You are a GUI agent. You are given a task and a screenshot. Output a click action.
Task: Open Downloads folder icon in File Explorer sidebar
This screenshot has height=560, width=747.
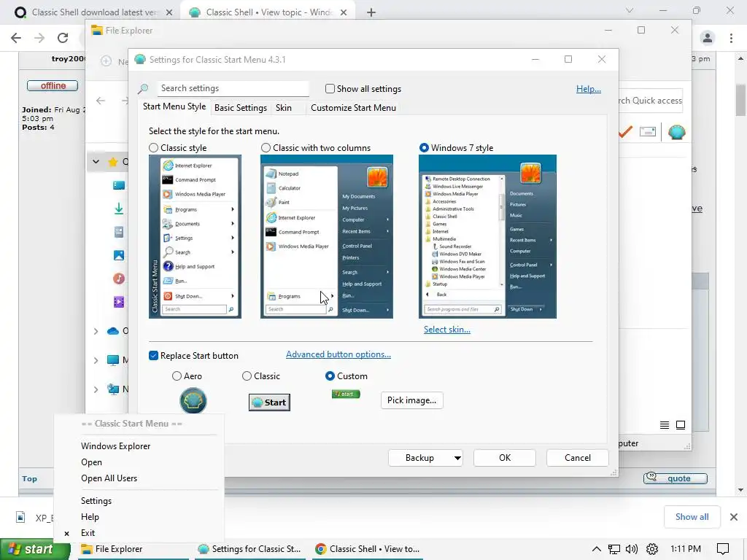[x=119, y=209]
